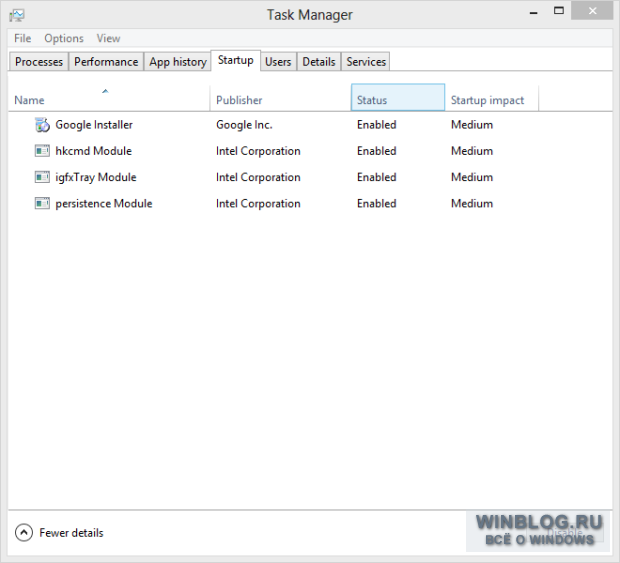The width and height of the screenshot is (620, 563).
Task: Switch to the Services tab
Action: tap(366, 62)
